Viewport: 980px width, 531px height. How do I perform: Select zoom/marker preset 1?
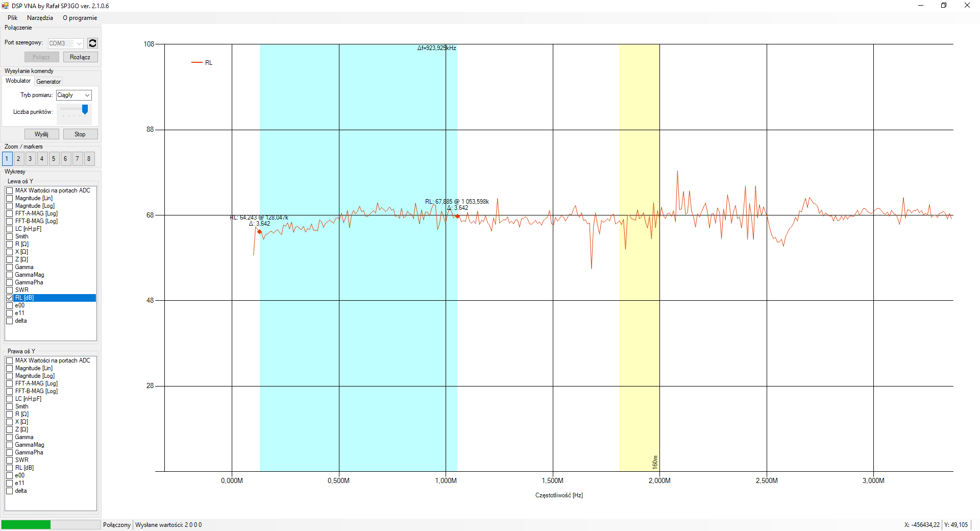tap(7, 159)
